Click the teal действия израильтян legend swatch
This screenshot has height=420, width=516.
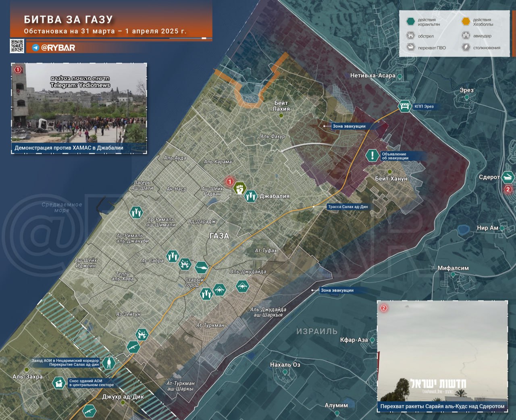410,22
